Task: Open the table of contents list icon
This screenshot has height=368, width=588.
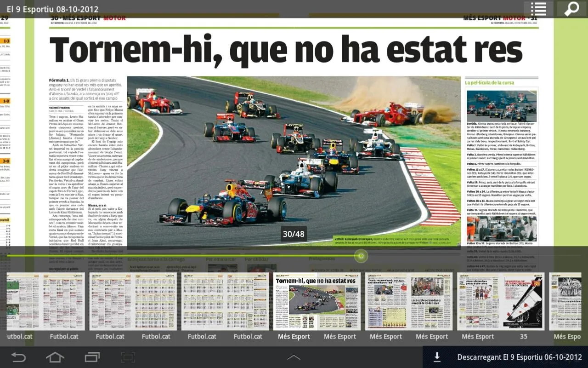Action: (538, 9)
